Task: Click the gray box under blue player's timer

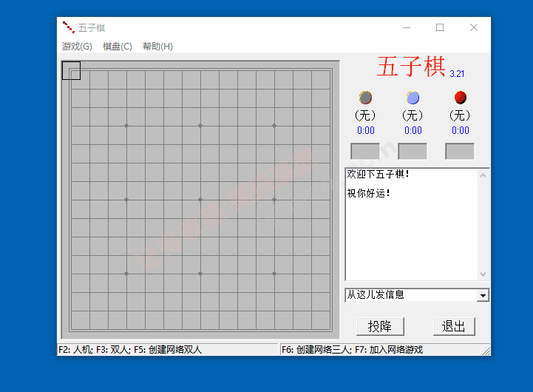Action: 413,152
